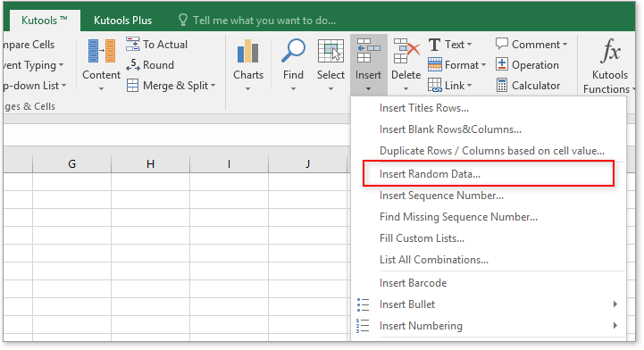
Task: Click the Delete rows icon
Action: (x=406, y=51)
